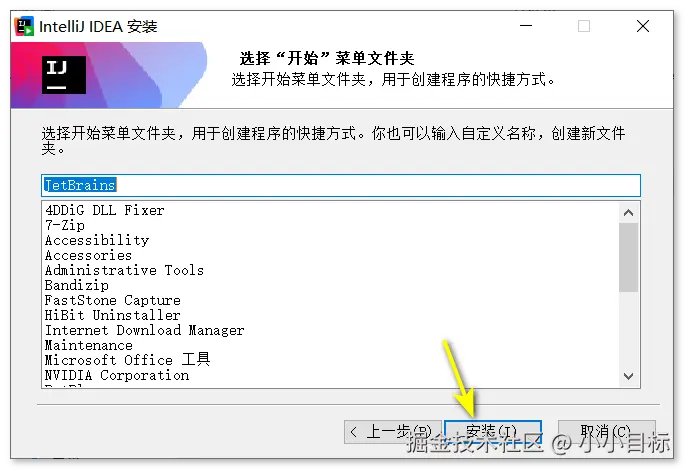Image resolution: width=685 pixels, height=470 pixels.
Task: Cancel setup with 取消(C) button
Action: [607, 432]
